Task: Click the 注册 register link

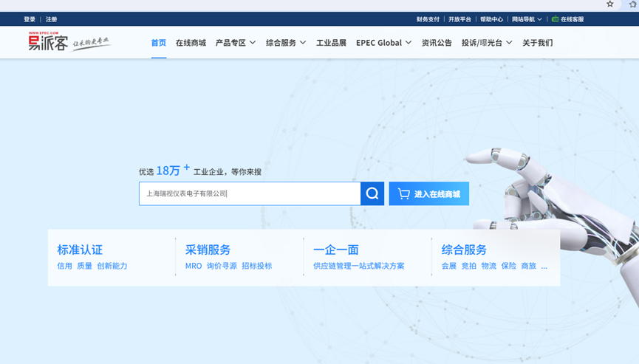Action: coord(51,19)
